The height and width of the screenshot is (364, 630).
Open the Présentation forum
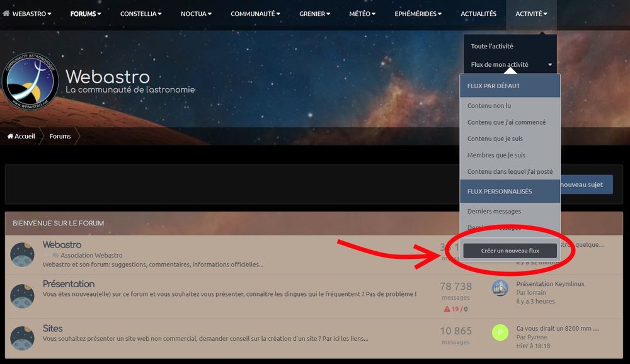[x=69, y=283]
